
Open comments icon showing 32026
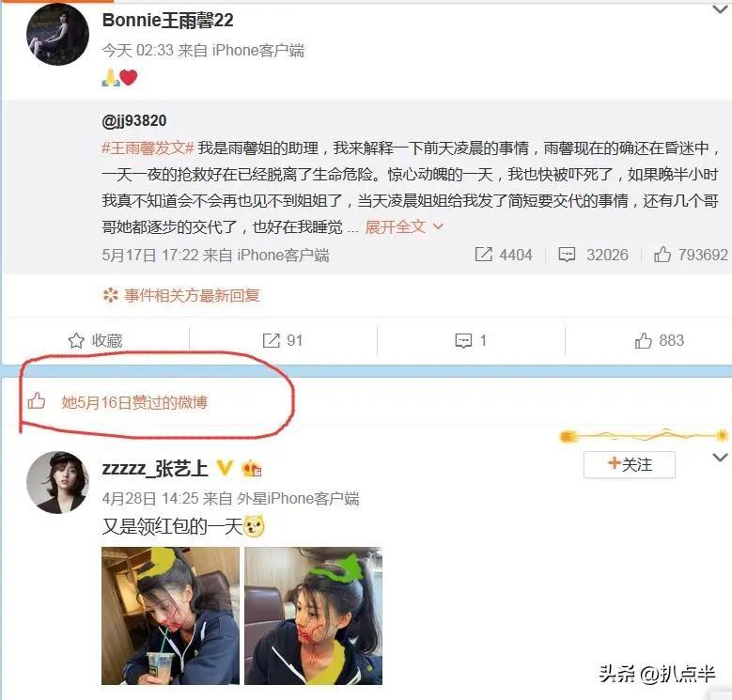pos(567,255)
